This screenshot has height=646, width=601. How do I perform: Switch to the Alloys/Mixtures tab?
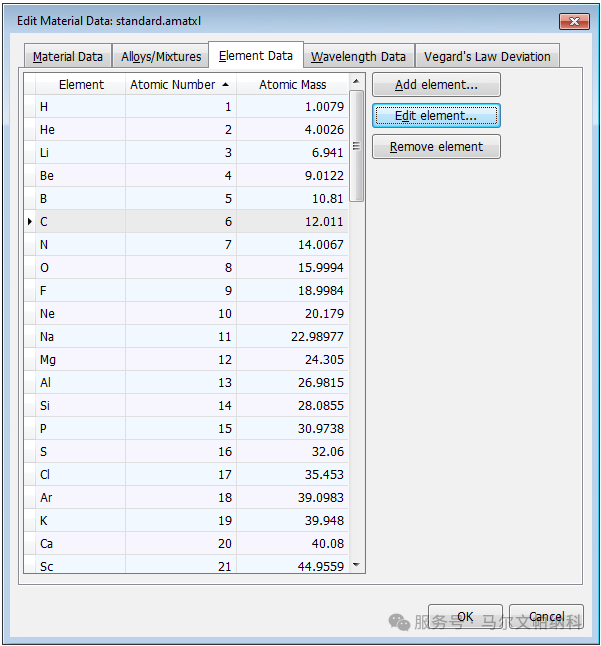pos(161,56)
